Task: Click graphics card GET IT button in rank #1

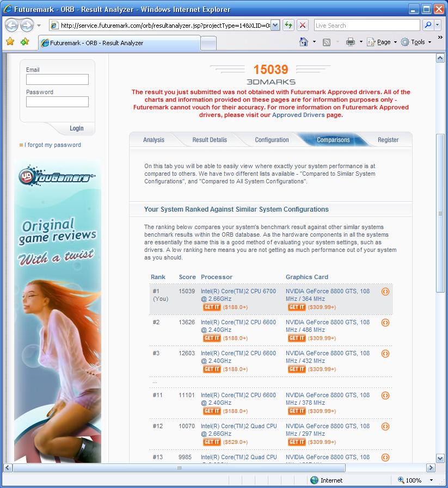Action: coord(297,307)
